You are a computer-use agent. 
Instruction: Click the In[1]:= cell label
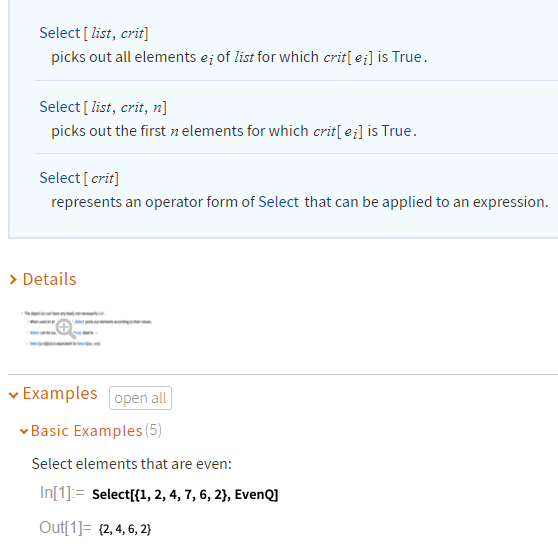62,493
